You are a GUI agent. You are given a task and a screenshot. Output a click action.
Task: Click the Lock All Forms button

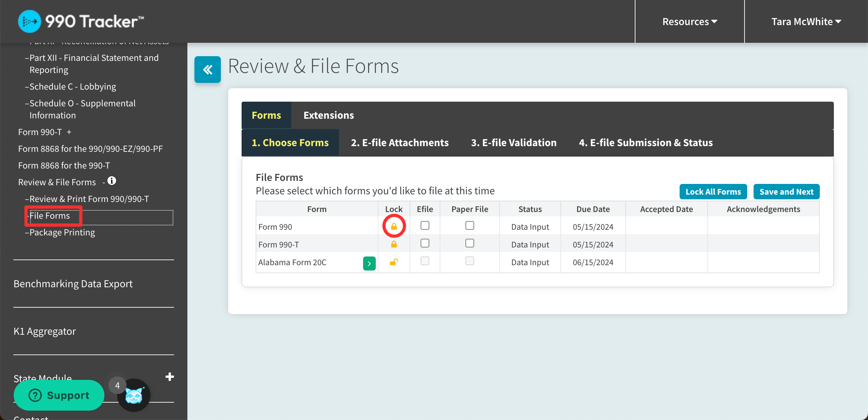tap(713, 192)
